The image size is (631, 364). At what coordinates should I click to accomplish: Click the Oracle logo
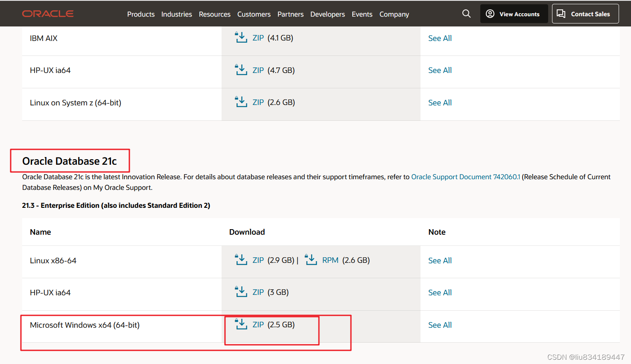pyautogui.click(x=47, y=13)
